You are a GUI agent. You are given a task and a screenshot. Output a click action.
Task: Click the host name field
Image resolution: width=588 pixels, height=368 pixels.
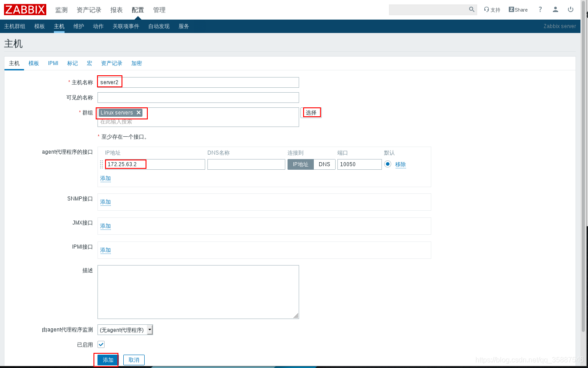(198, 82)
